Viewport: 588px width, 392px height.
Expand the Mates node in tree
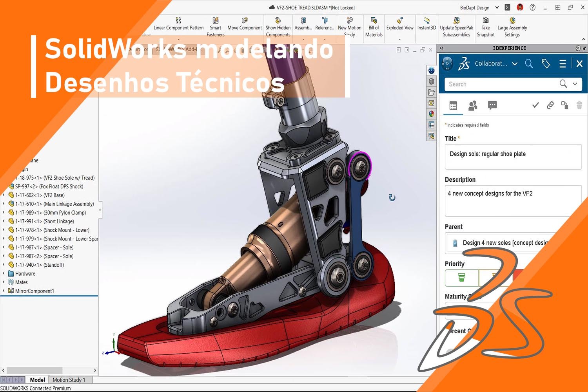coord(4,282)
